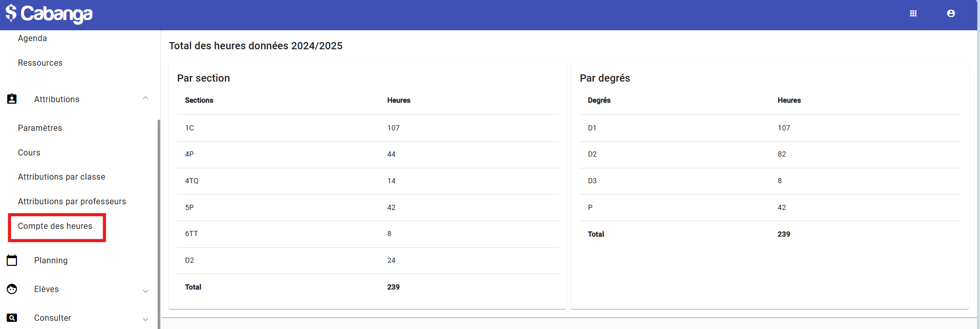Click the Attributions badge icon
Viewport: 980px width, 329px height.
[12, 99]
